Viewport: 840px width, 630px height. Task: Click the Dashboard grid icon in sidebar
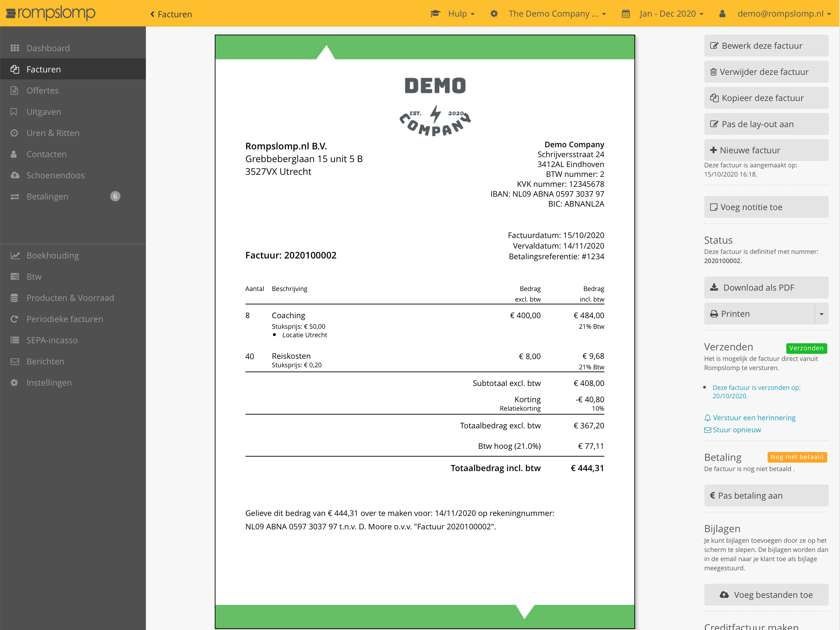(15, 48)
